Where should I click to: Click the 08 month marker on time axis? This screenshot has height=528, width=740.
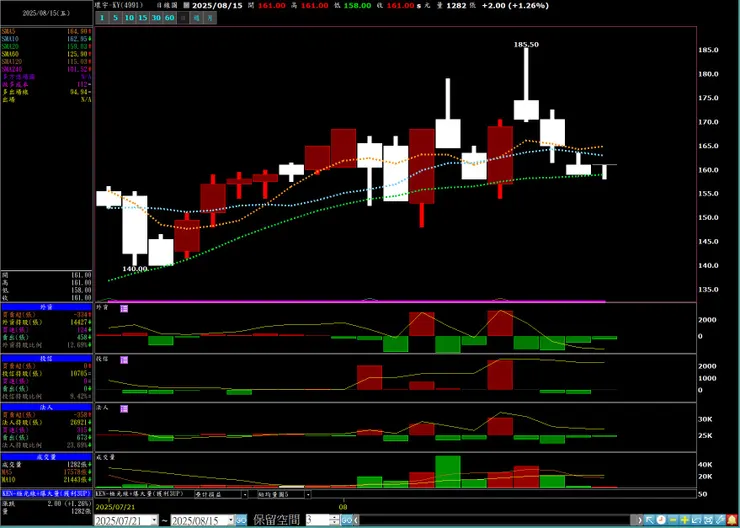pyautogui.click(x=344, y=507)
